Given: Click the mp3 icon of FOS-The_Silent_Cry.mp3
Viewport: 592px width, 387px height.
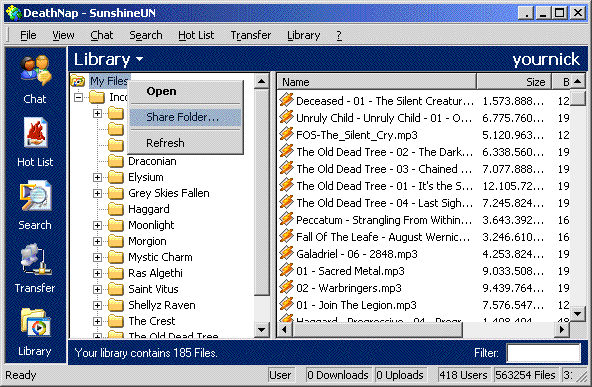Looking at the screenshot, I should pyautogui.click(x=287, y=134).
